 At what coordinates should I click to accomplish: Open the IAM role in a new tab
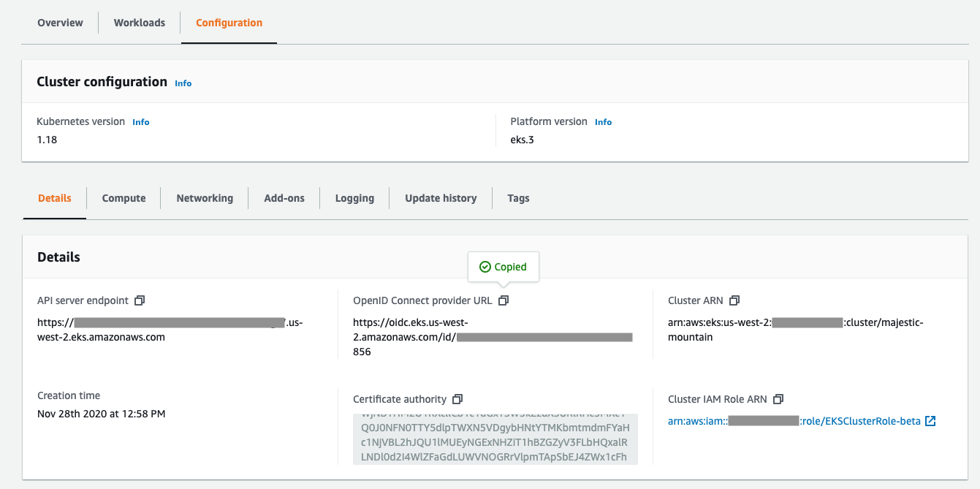pos(930,420)
